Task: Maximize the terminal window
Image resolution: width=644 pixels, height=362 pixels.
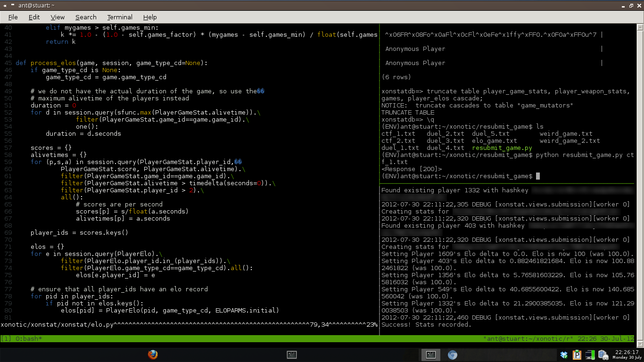Action: point(630,5)
